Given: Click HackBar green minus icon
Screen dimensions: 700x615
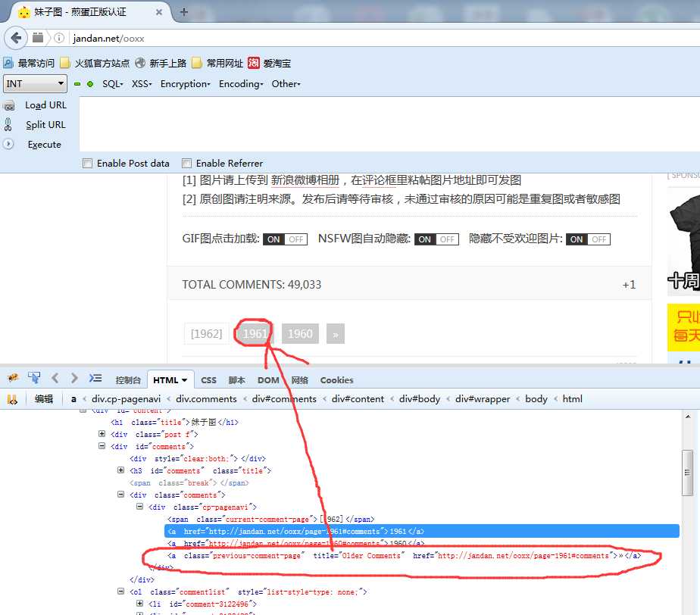Looking at the screenshot, I should (x=77, y=84).
